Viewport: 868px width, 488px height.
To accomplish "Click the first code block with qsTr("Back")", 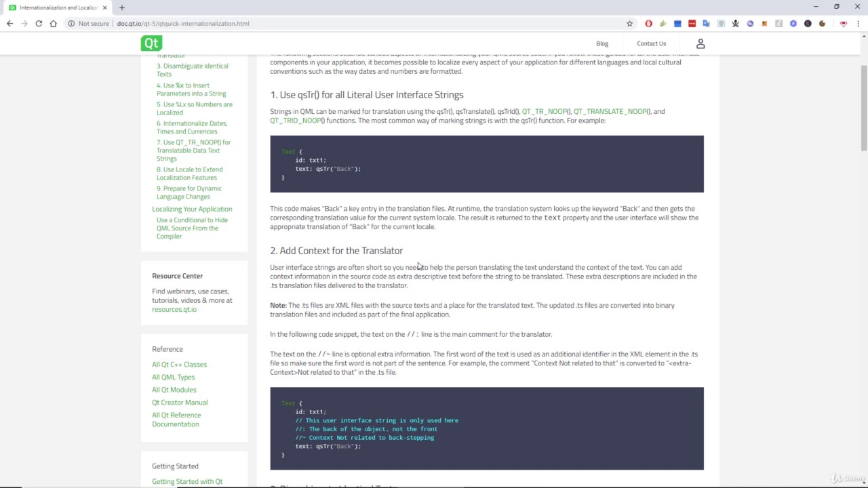I will [x=487, y=164].
